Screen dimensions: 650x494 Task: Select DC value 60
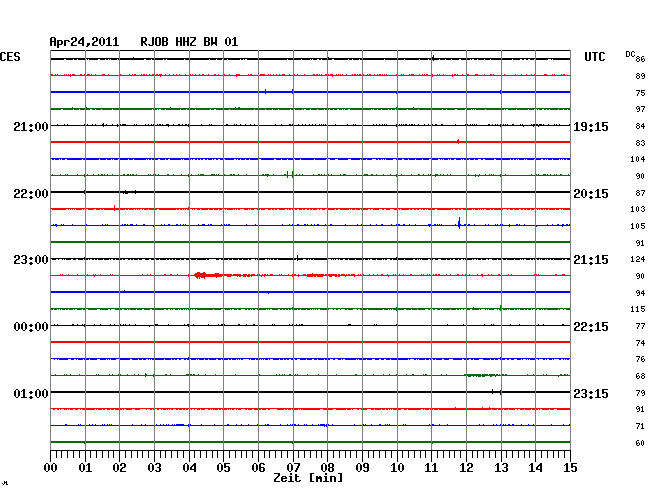[x=640, y=443]
